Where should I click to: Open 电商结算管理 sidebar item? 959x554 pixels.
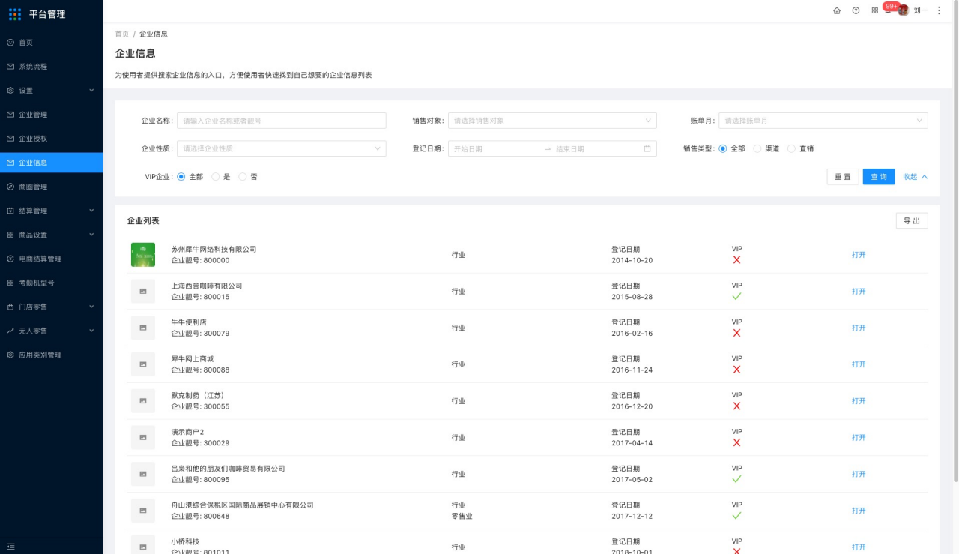(51, 259)
